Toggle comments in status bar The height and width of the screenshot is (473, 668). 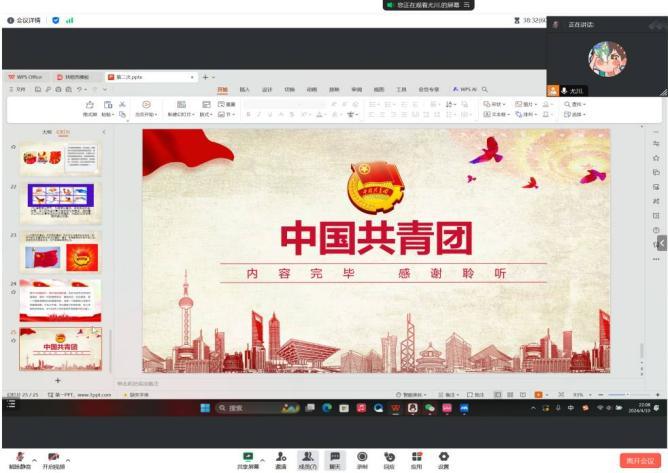tap(476, 395)
